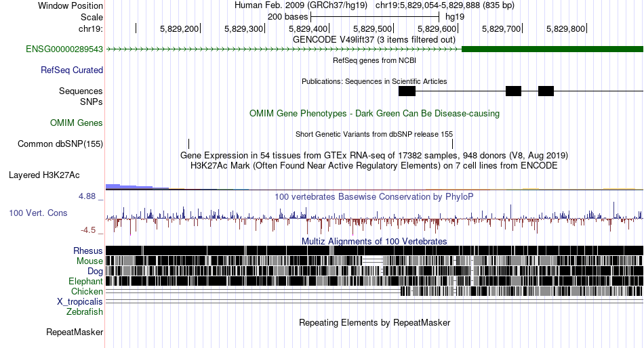Click the 100 Vert. Cons label
Viewport: 644px width, 348px height.
pos(38,213)
